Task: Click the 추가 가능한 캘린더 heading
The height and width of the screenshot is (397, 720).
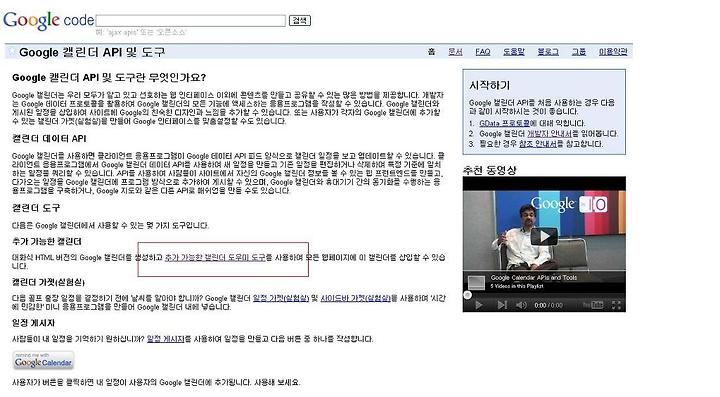Action: pos(47,241)
